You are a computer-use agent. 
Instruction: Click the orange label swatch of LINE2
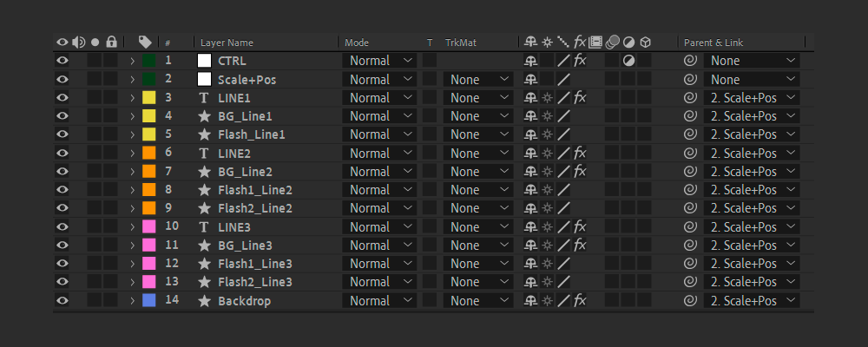coord(149,154)
